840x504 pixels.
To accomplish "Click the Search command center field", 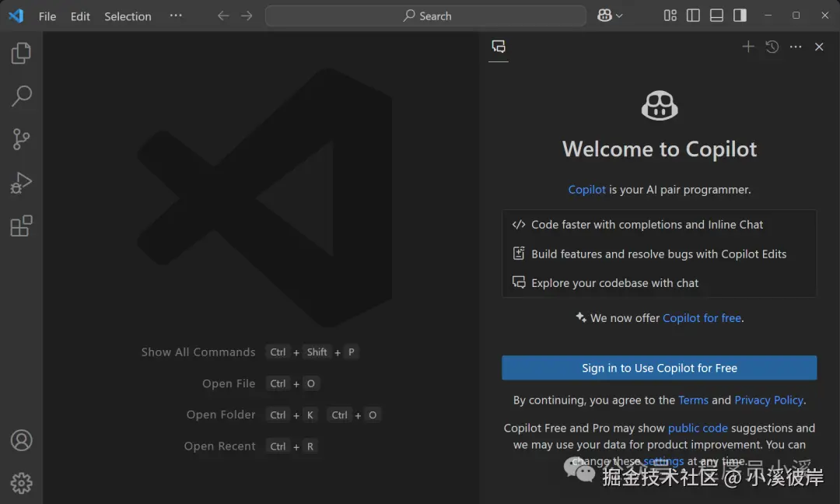I will point(426,16).
